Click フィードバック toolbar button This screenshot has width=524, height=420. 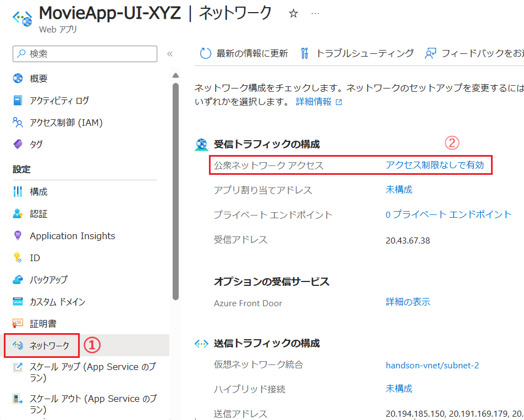coord(474,53)
